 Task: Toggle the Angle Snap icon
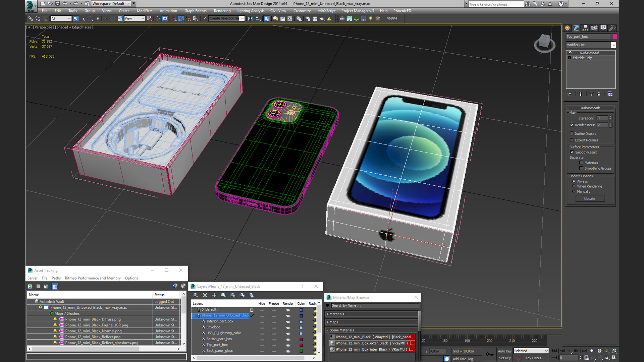(x=181, y=19)
